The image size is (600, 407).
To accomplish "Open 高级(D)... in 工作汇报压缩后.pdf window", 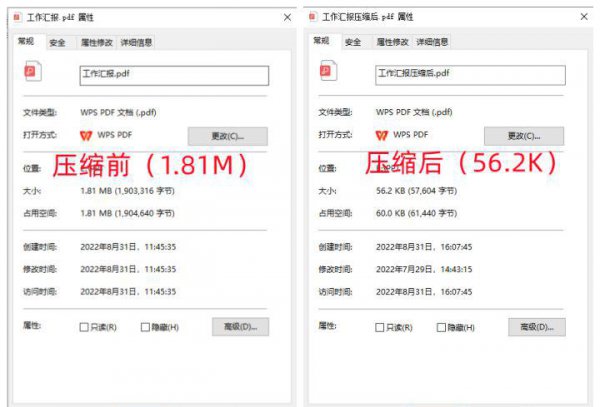I will [537, 327].
